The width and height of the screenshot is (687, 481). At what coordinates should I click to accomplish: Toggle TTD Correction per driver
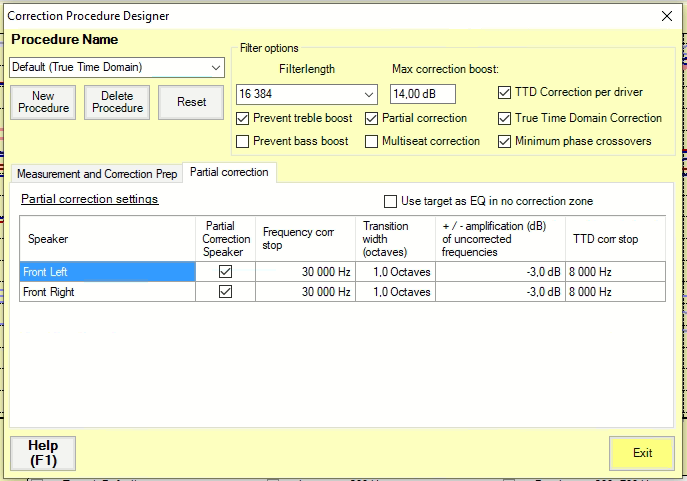[x=504, y=93]
